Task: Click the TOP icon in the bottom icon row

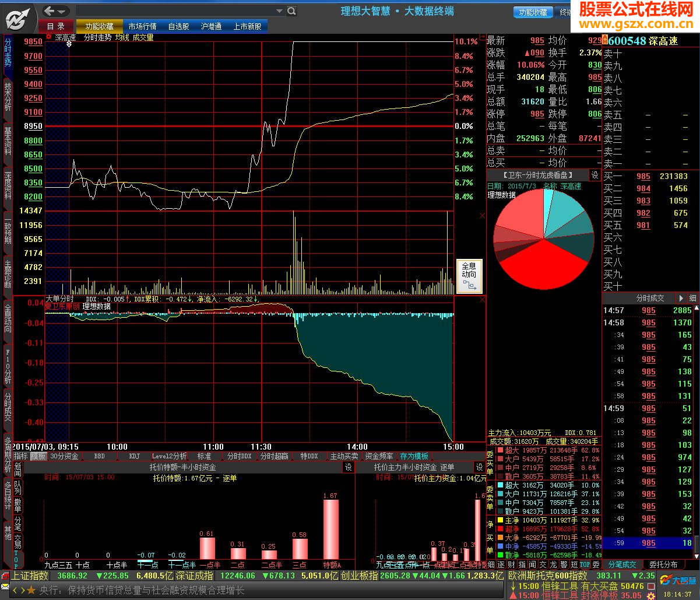Action: 585,564
